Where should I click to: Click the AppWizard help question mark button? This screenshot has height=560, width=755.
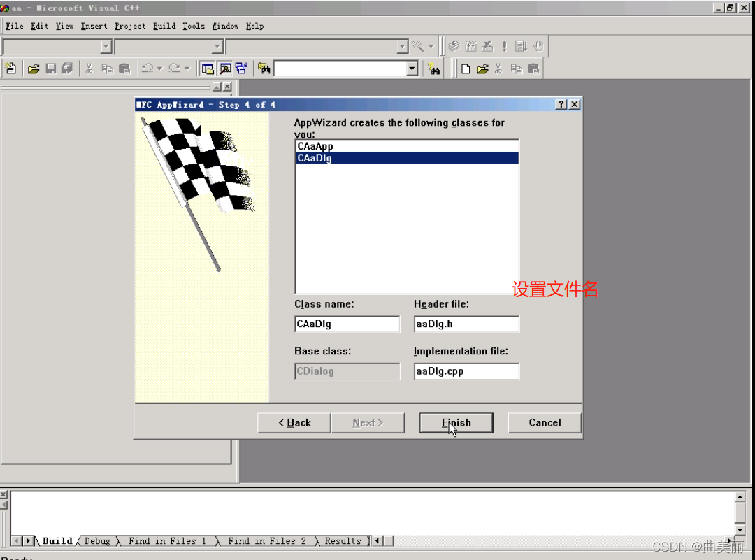[561, 104]
